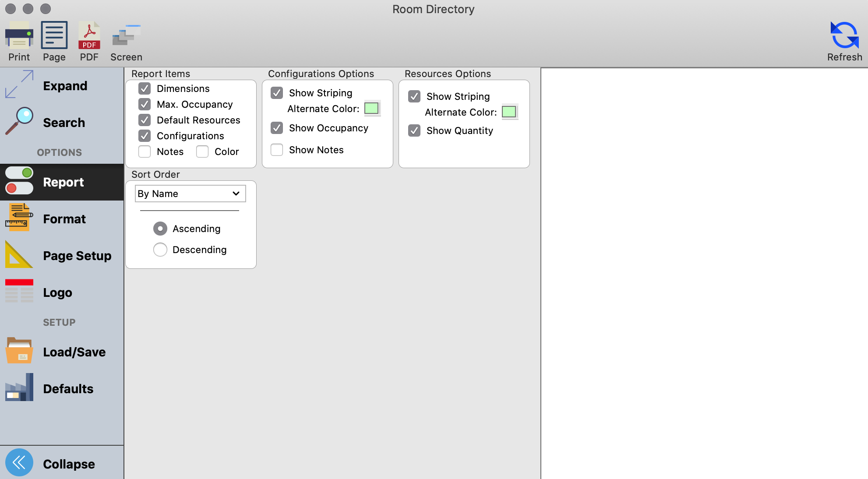This screenshot has width=868, height=479.
Task: Open Search with the magnifier icon
Action: pos(19,121)
